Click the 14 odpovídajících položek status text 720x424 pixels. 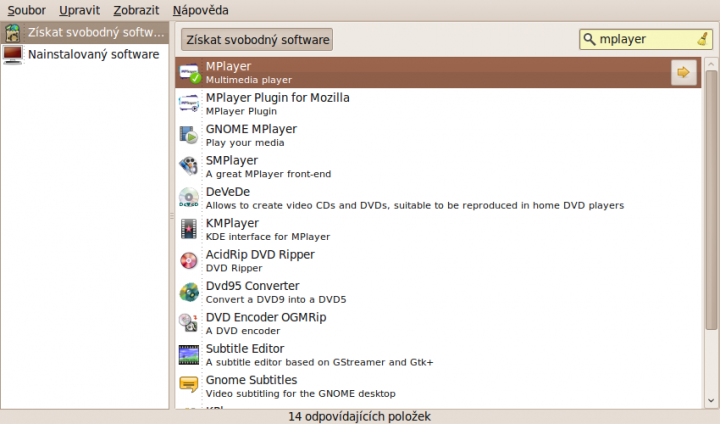360,417
